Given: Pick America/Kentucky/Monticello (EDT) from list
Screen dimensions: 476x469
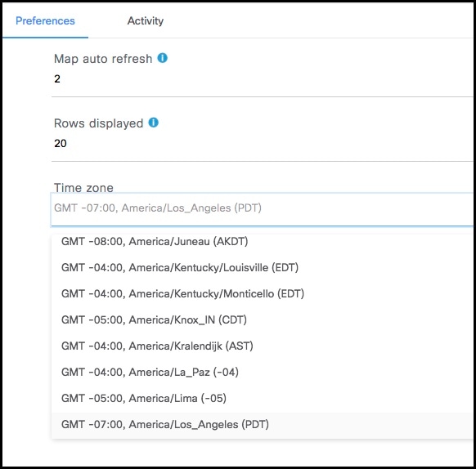Looking at the screenshot, I should 263,293.
